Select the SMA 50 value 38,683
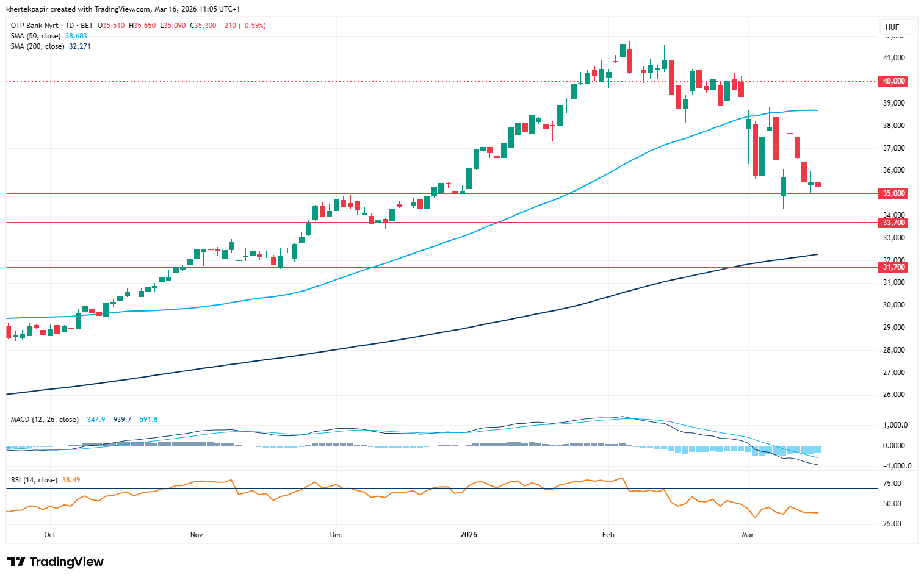This screenshot has height=580, width=924. pos(76,36)
